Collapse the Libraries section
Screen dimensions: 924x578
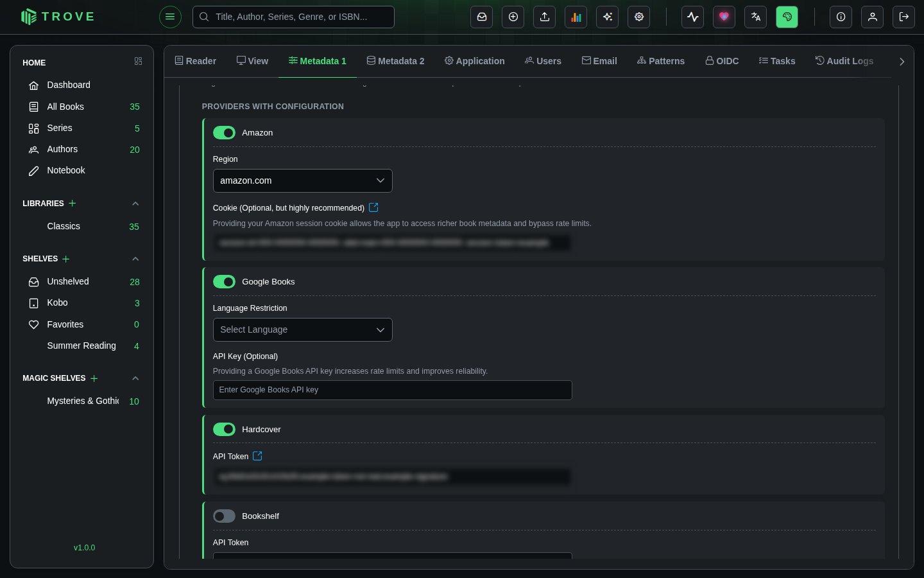click(x=135, y=204)
